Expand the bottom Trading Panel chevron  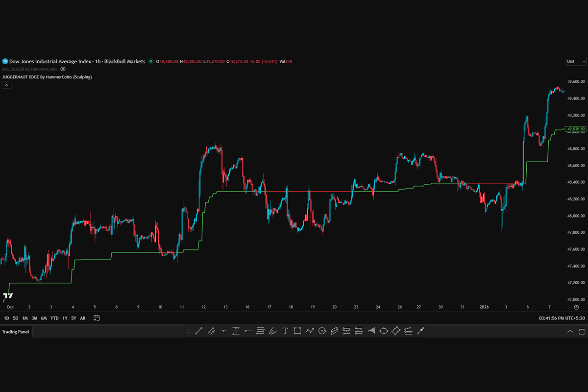[570, 332]
